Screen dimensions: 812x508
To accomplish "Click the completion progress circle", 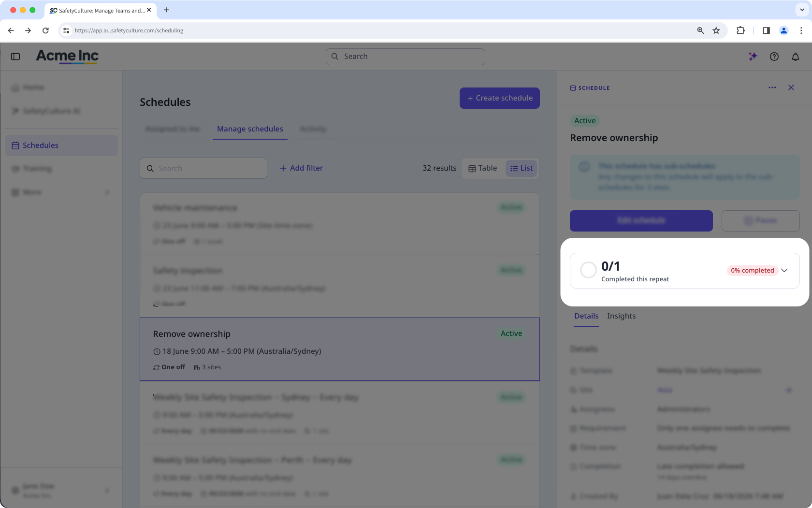I will (x=588, y=270).
